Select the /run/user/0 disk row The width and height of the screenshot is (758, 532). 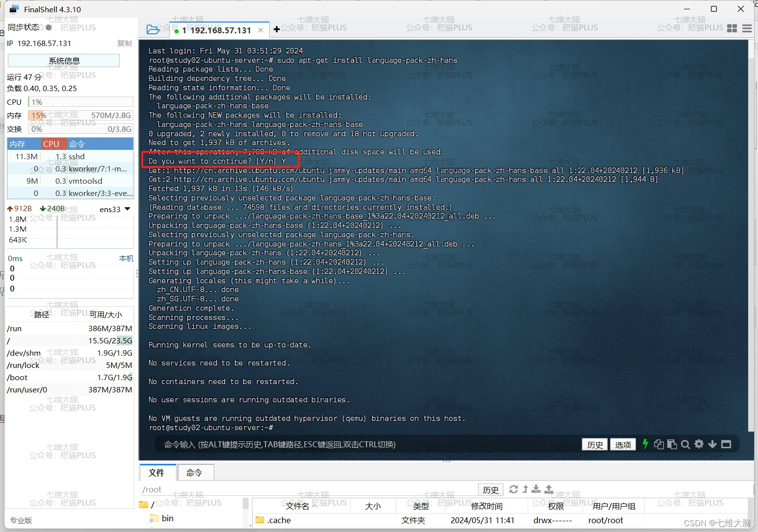click(x=70, y=389)
